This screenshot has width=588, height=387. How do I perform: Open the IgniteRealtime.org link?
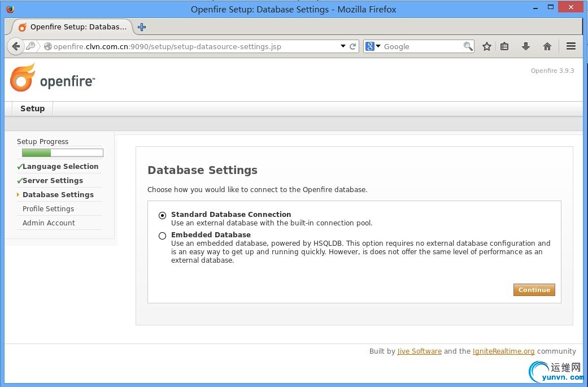click(x=503, y=351)
